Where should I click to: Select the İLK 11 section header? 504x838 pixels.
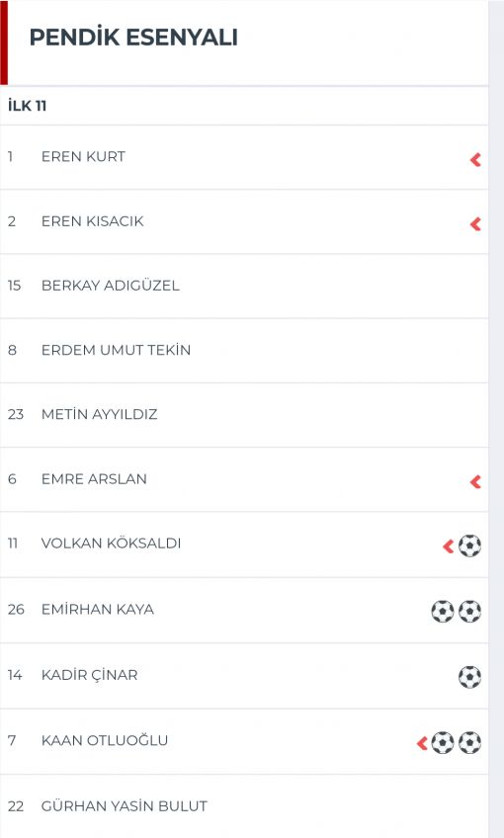click(28, 106)
